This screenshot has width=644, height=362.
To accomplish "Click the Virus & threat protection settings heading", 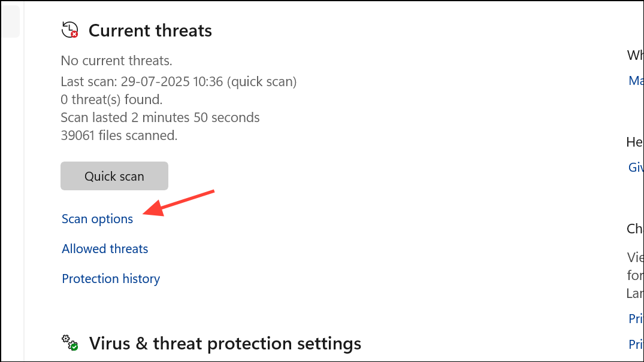I will point(225,343).
